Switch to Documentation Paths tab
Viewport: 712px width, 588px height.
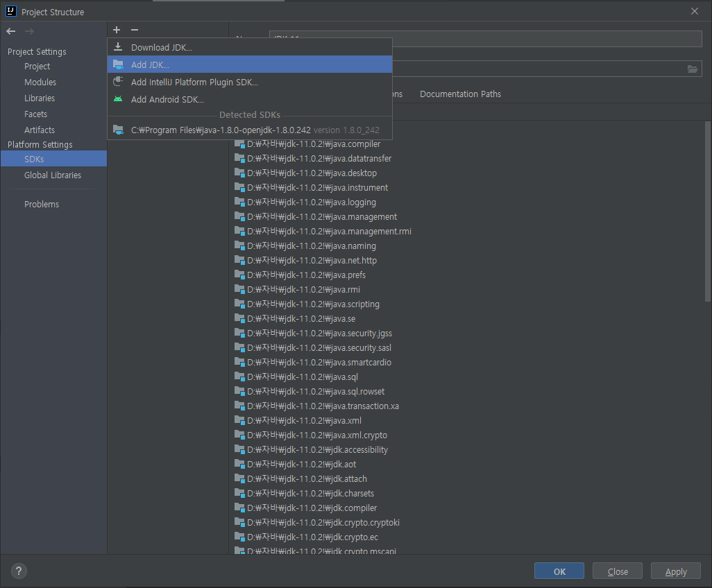click(460, 94)
